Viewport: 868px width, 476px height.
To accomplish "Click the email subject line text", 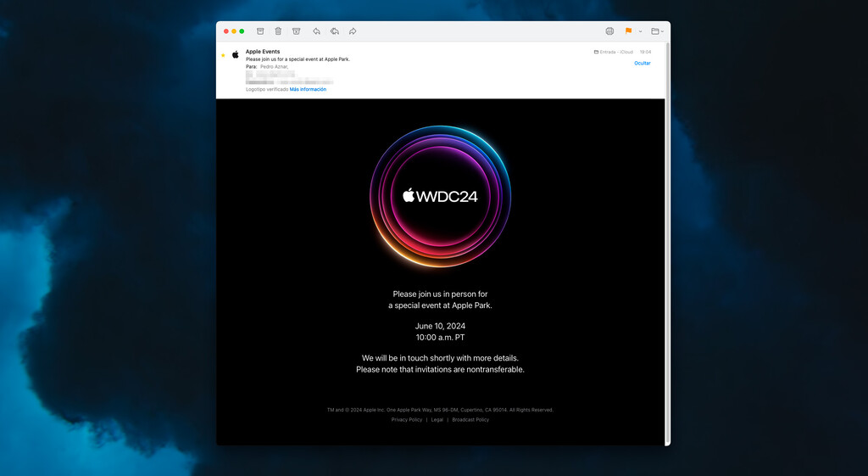I will click(x=298, y=59).
